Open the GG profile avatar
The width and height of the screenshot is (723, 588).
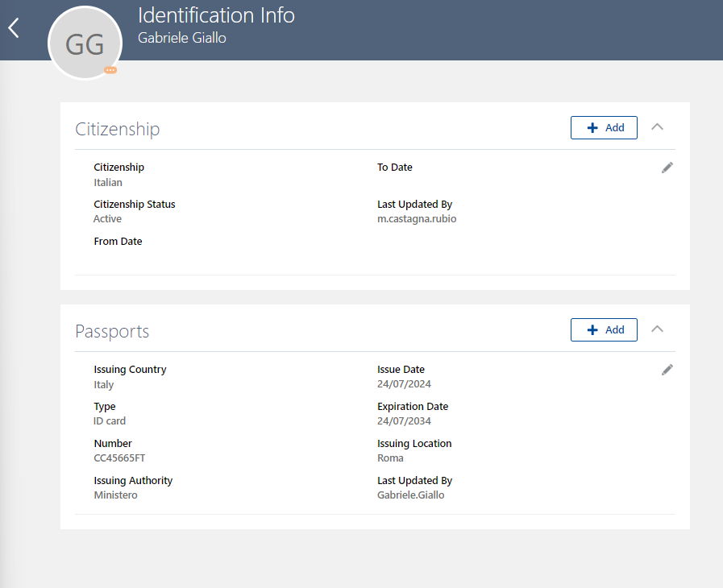[x=85, y=43]
